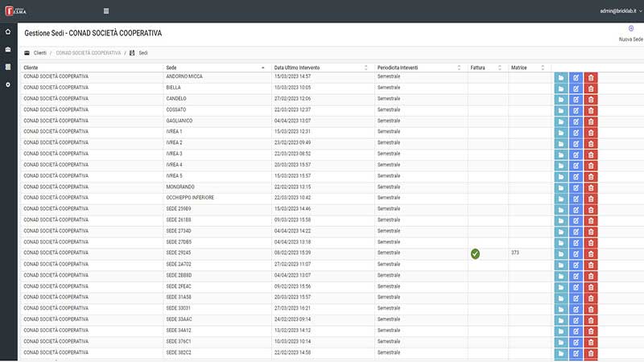Image resolution: width=644 pixels, height=362 pixels.
Task: Open CONAD SOCIETÀ COOPERATIVA breadcrumb link
Action: click(89, 53)
